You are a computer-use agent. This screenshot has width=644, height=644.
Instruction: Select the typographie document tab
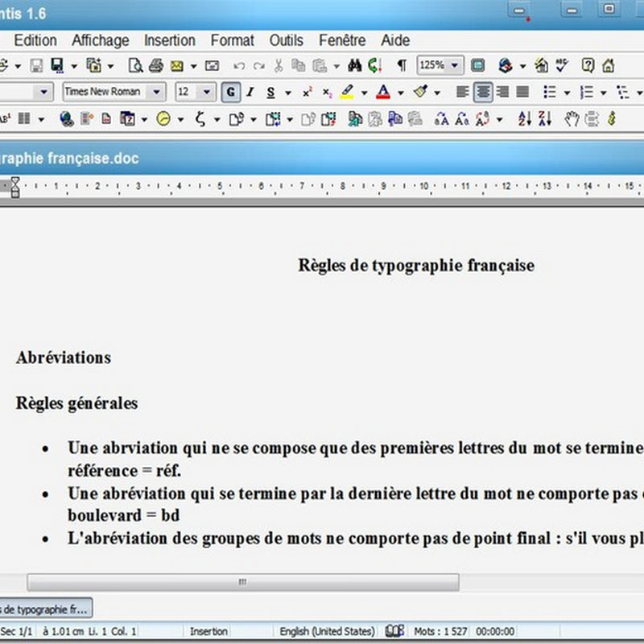(45, 609)
